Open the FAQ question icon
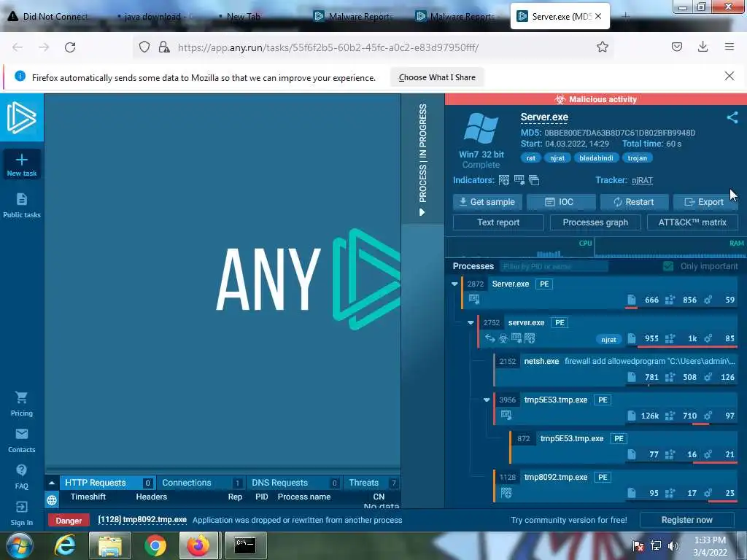 click(21, 470)
